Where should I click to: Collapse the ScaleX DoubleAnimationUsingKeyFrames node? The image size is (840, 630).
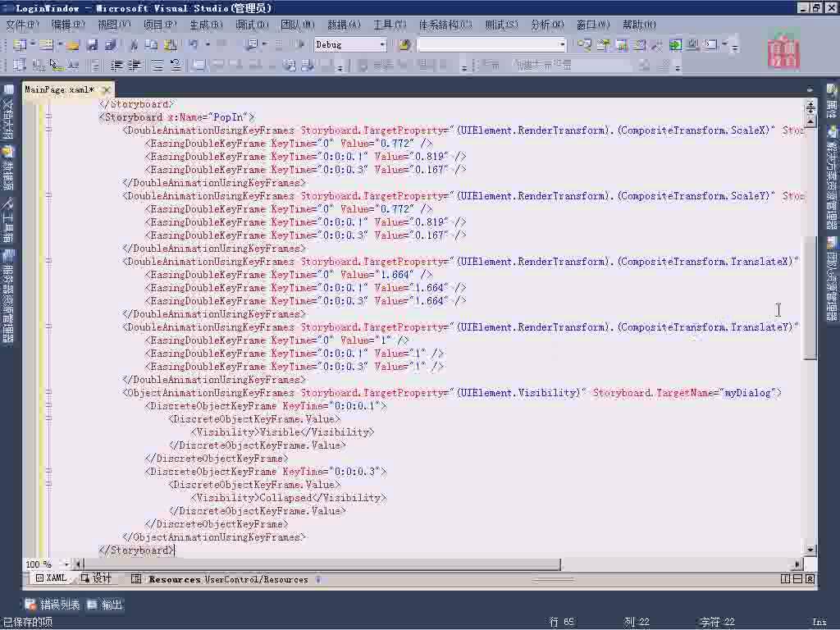click(x=48, y=130)
